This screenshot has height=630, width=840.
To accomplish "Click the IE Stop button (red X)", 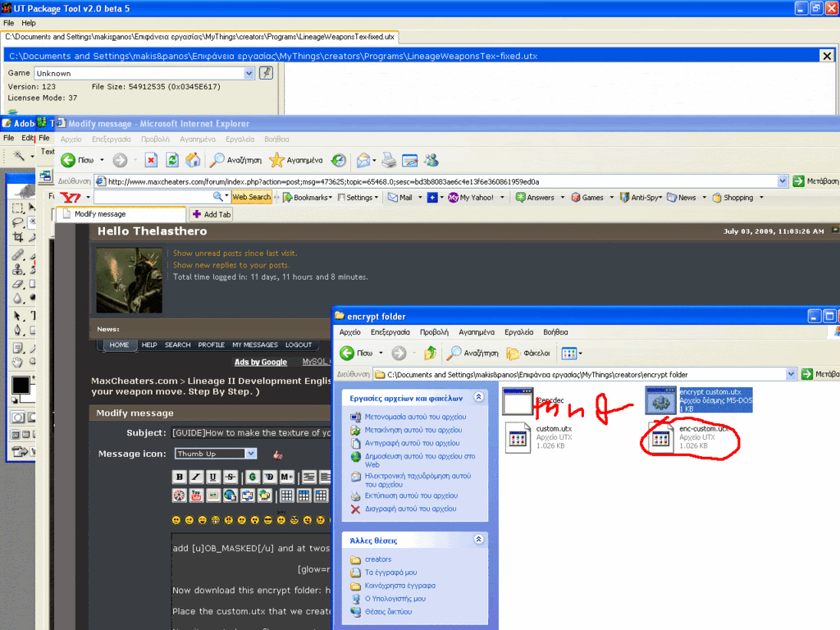I will coord(151,160).
